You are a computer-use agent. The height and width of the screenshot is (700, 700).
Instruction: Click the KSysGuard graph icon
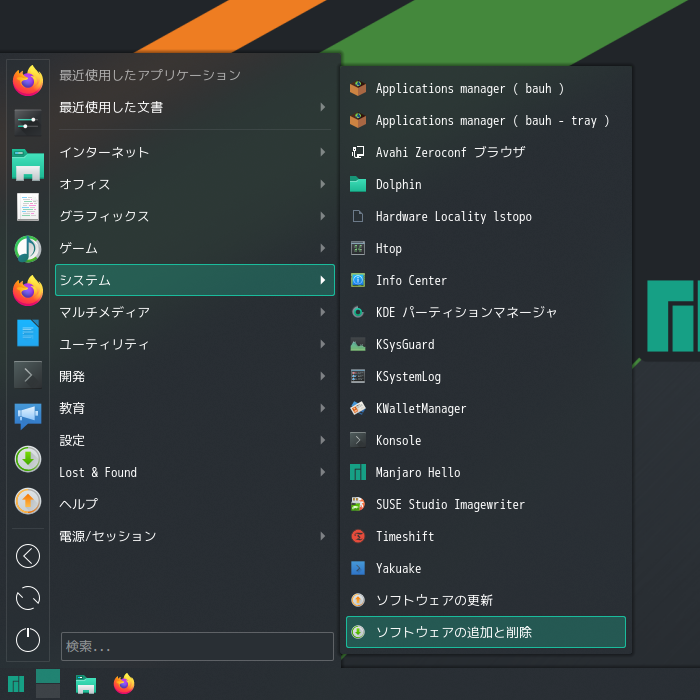358,344
